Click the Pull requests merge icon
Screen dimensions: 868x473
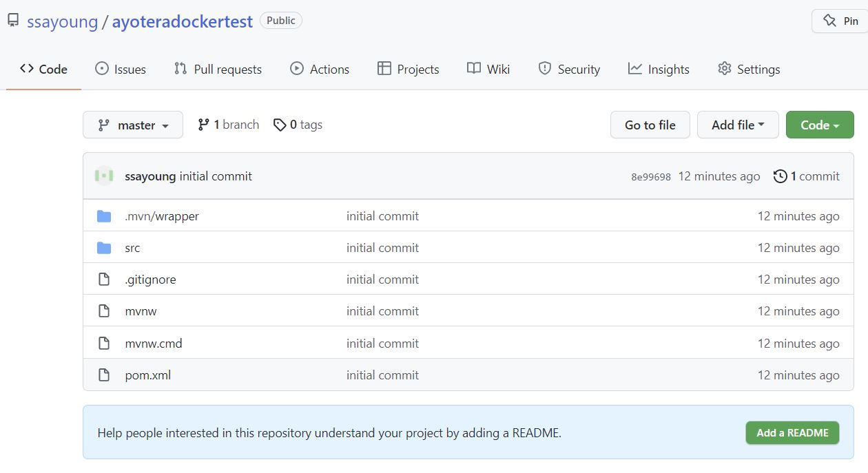(180, 68)
